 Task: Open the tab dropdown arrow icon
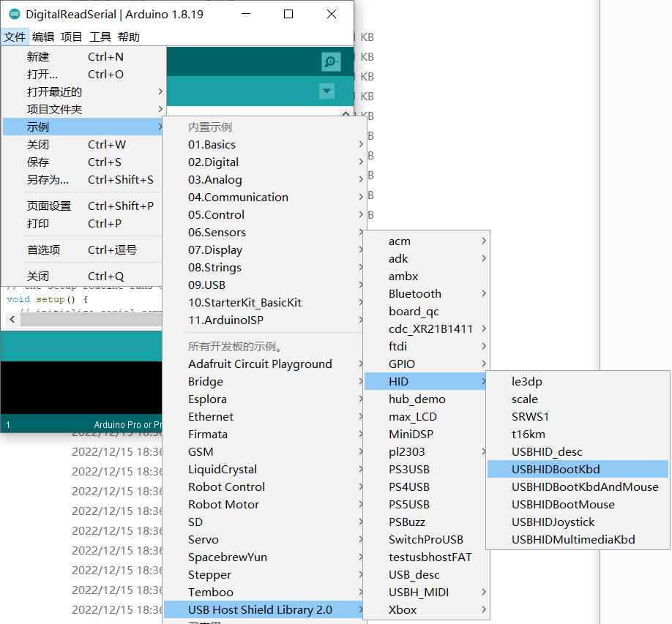[326, 91]
